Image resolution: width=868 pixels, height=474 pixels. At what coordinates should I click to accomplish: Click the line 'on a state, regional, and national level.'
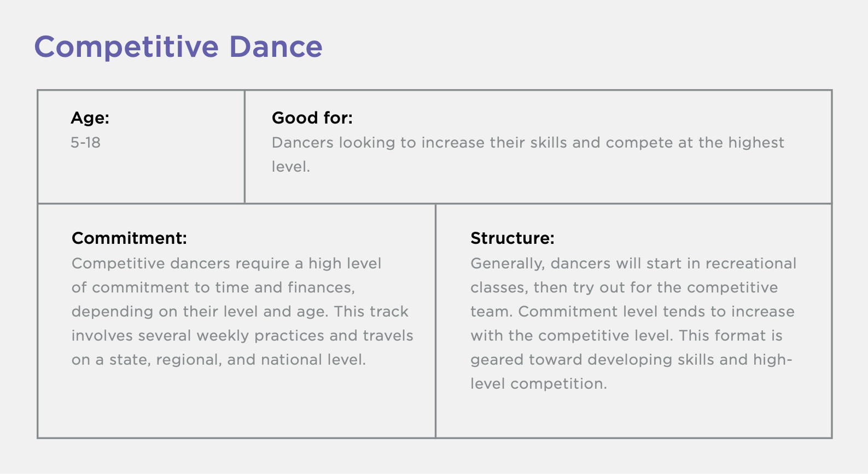click(218, 360)
